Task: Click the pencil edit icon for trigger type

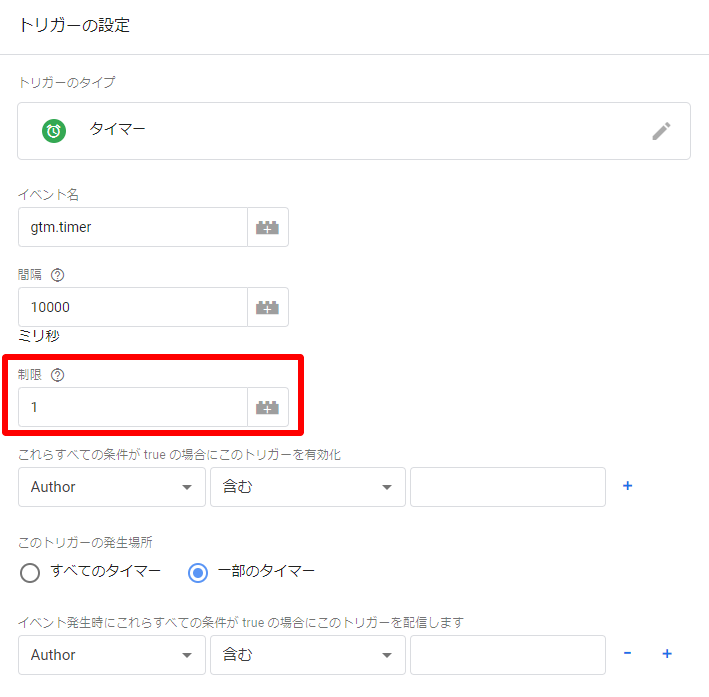Action: [661, 131]
